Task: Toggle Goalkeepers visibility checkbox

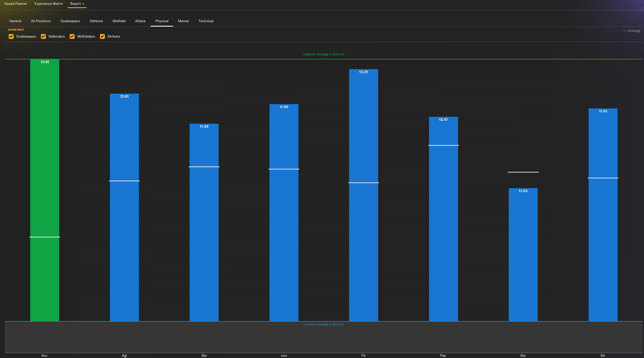Action: pyautogui.click(x=11, y=36)
